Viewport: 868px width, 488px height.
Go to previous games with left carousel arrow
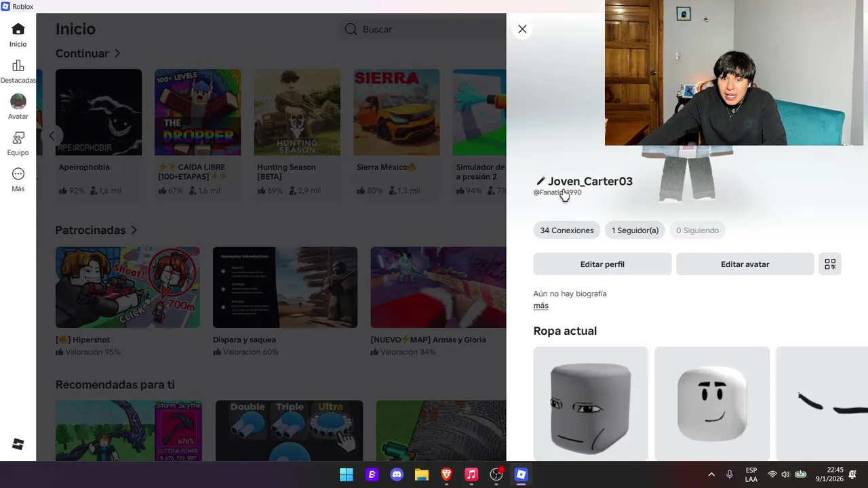(52, 136)
